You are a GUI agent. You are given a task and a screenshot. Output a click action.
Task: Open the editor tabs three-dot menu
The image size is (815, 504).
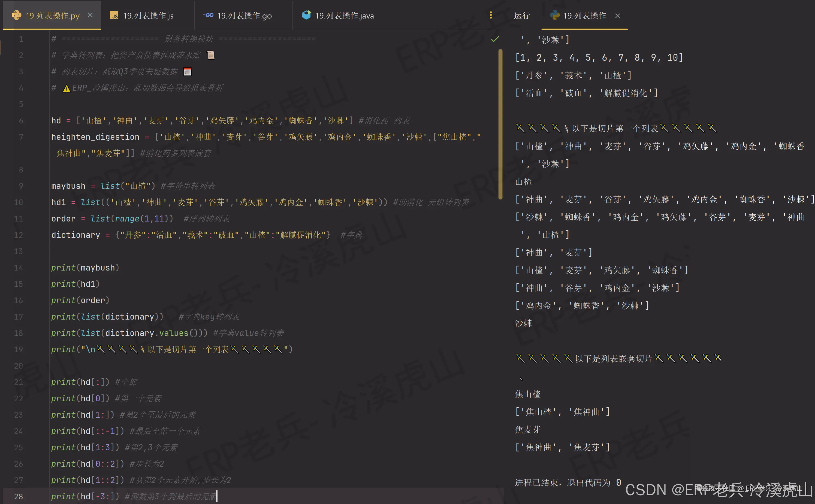pyautogui.click(x=491, y=15)
